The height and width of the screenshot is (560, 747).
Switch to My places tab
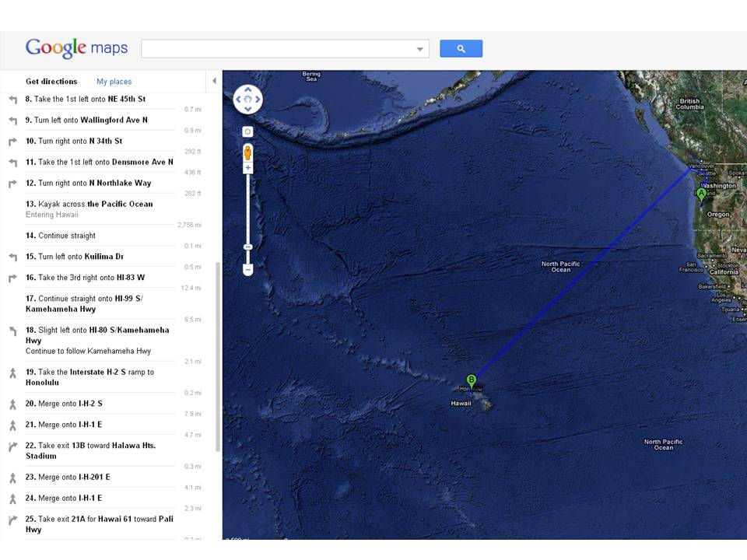114,82
